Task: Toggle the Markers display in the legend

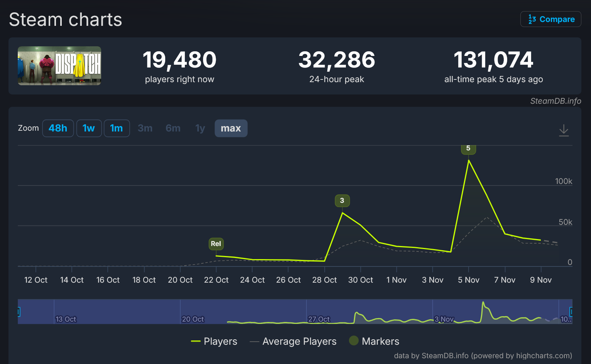Action: click(374, 341)
